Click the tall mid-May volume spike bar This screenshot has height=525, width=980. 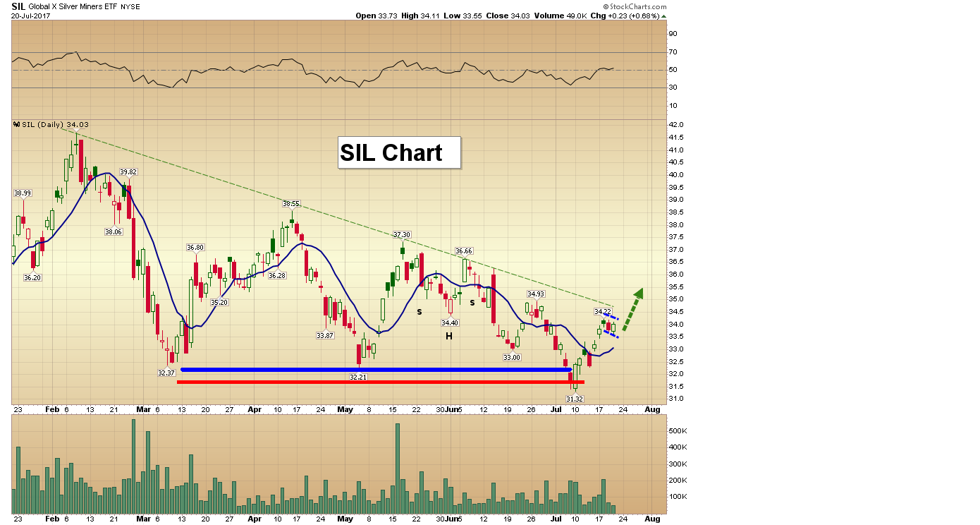[398, 469]
